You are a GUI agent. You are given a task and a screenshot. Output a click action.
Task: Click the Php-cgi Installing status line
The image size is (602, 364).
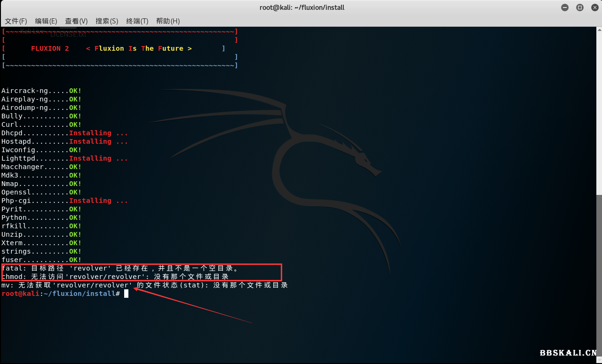(x=64, y=201)
